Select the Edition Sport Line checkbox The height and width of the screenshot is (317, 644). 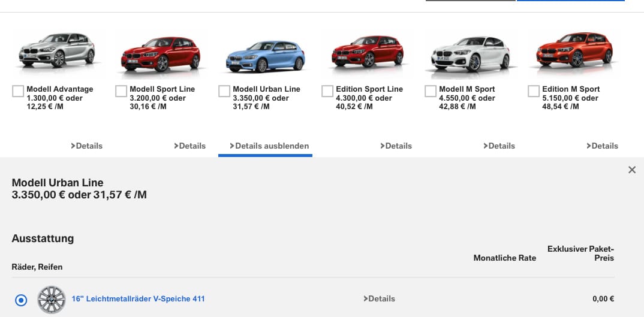(327, 91)
